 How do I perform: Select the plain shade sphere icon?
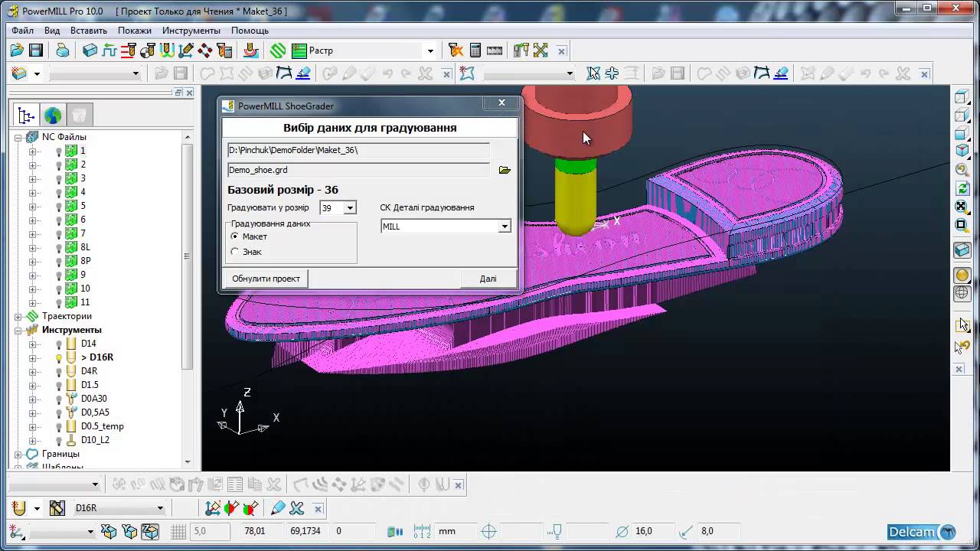point(962,275)
